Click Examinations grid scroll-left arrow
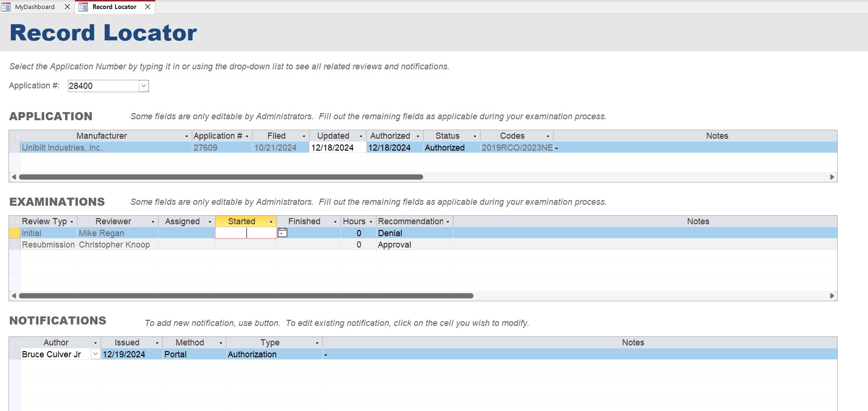Screen dimensions: 868x411 [14, 296]
